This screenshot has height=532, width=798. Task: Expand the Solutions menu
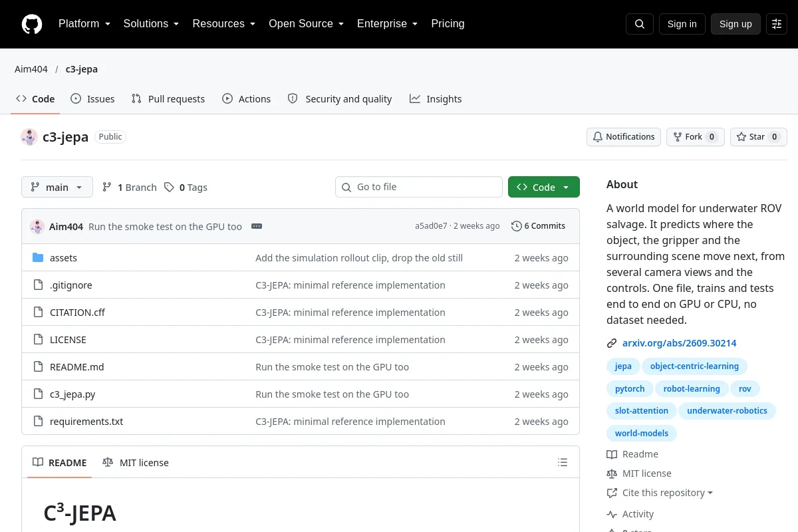[x=151, y=24]
